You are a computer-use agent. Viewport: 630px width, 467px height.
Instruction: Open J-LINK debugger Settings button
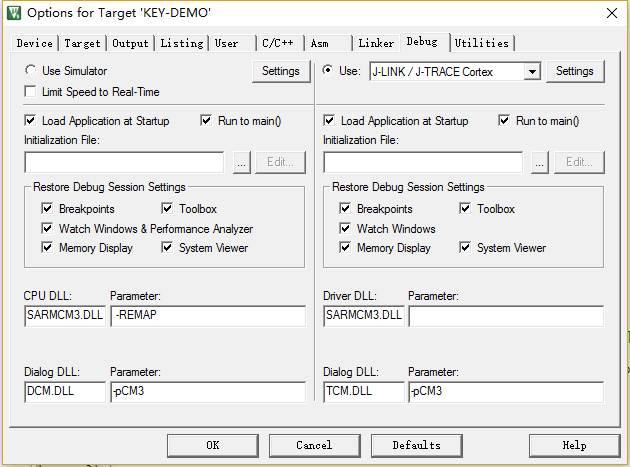coord(575,71)
